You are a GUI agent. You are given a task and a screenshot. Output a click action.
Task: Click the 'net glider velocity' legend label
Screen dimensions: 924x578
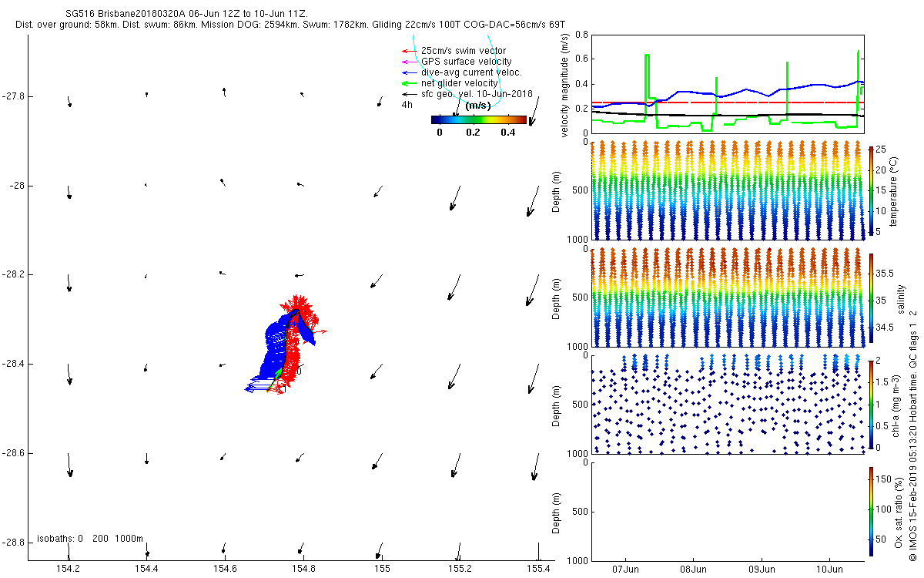[459, 83]
